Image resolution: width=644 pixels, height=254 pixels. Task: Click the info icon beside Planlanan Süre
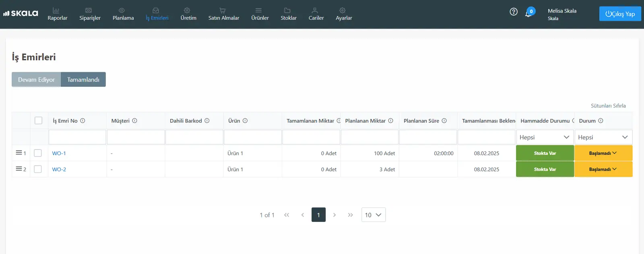point(444,121)
